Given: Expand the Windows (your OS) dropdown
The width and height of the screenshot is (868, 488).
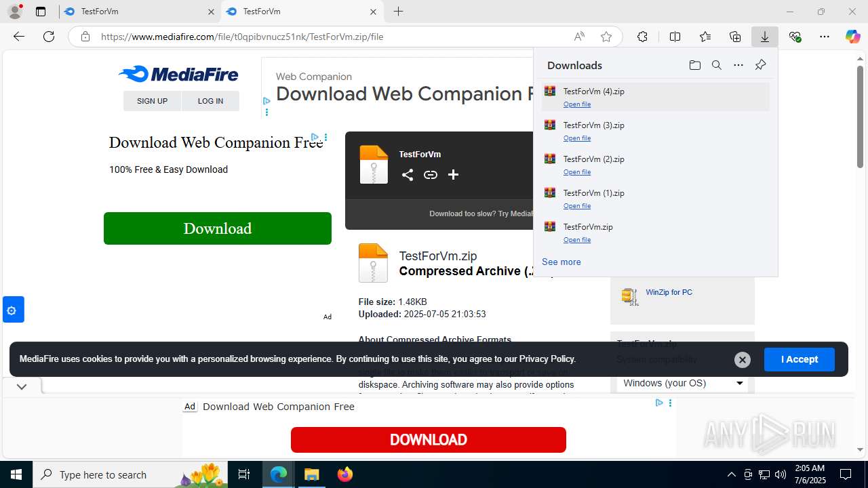Looking at the screenshot, I should pos(682,383).
